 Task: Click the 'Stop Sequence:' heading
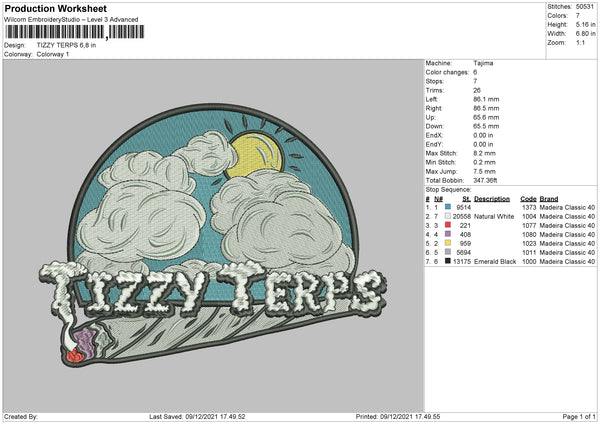tap(448, 190)
